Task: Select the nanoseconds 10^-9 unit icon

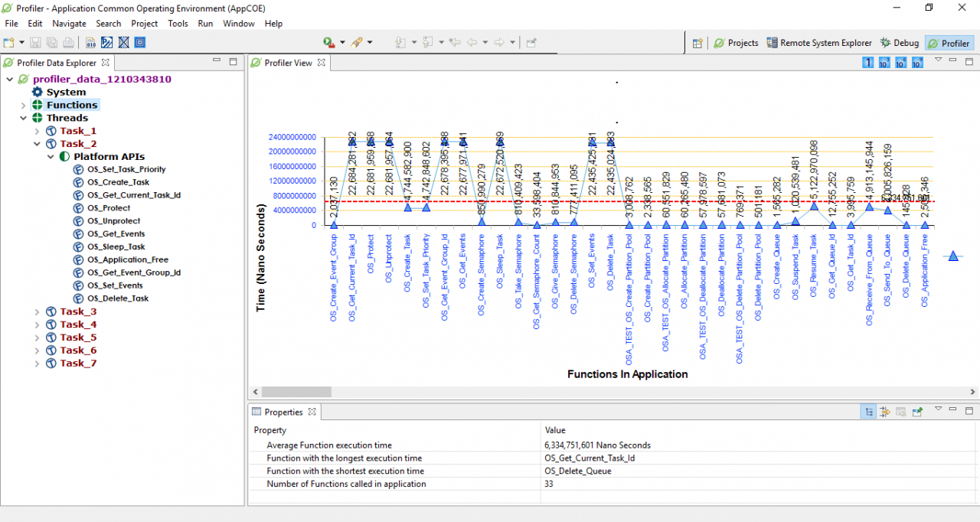Action: click(x=916, y=62)
